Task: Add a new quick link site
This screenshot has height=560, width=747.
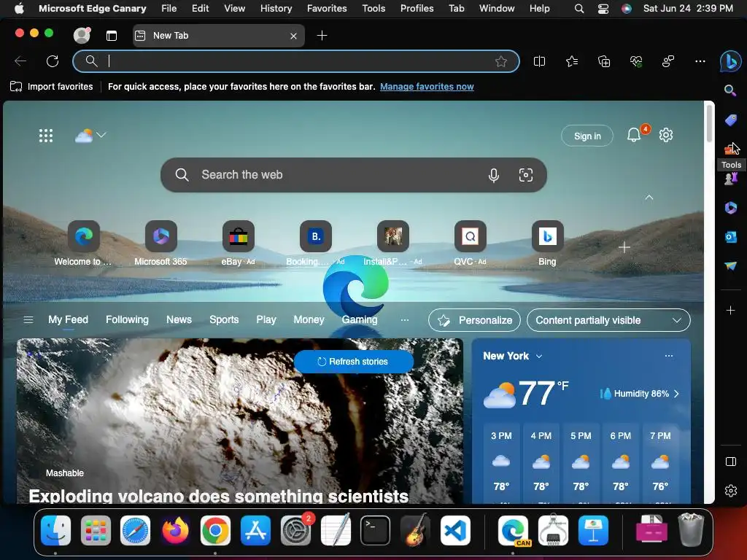Action: (x=624, y=247)
